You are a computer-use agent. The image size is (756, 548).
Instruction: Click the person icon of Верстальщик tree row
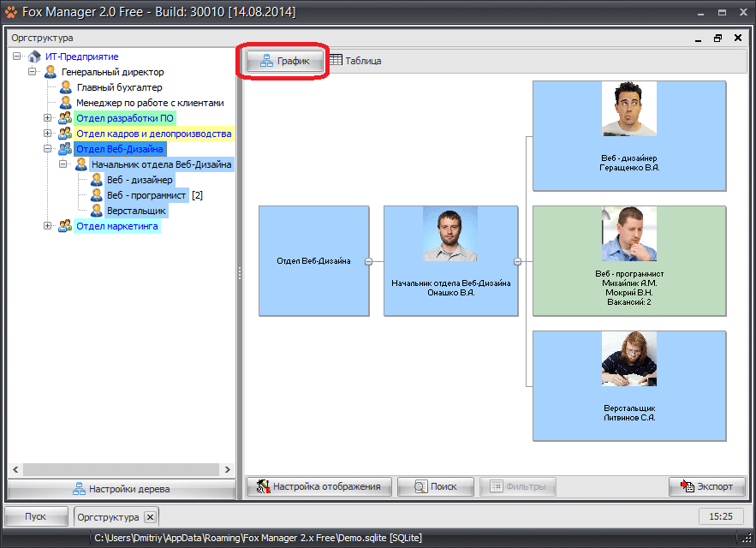[97, 211]
